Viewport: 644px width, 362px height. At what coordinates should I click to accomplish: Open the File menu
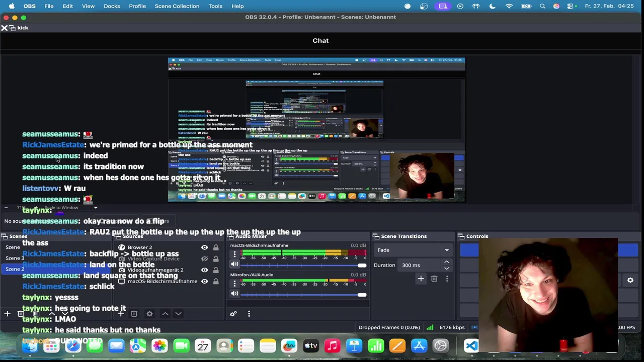[x=49, y=6]
